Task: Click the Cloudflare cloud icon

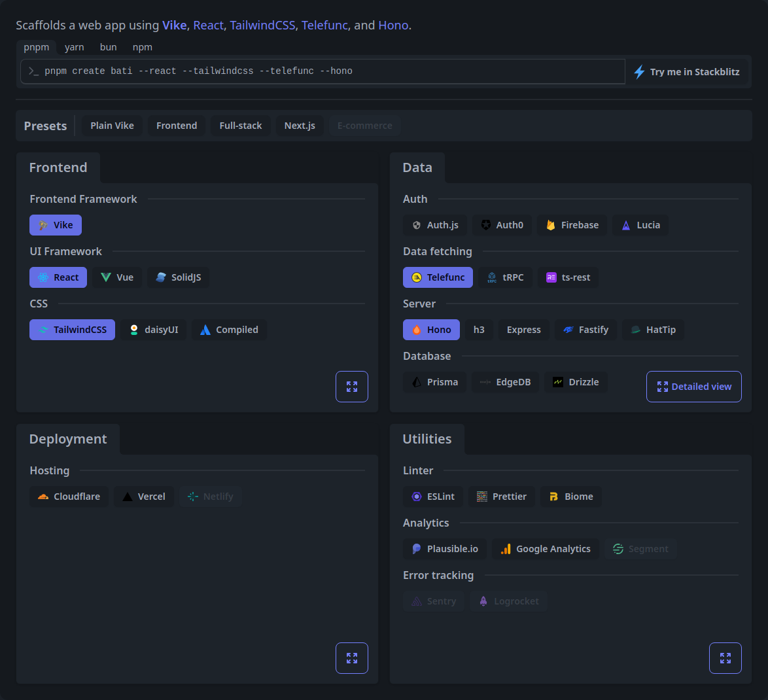Action: (x=43, y=497)
